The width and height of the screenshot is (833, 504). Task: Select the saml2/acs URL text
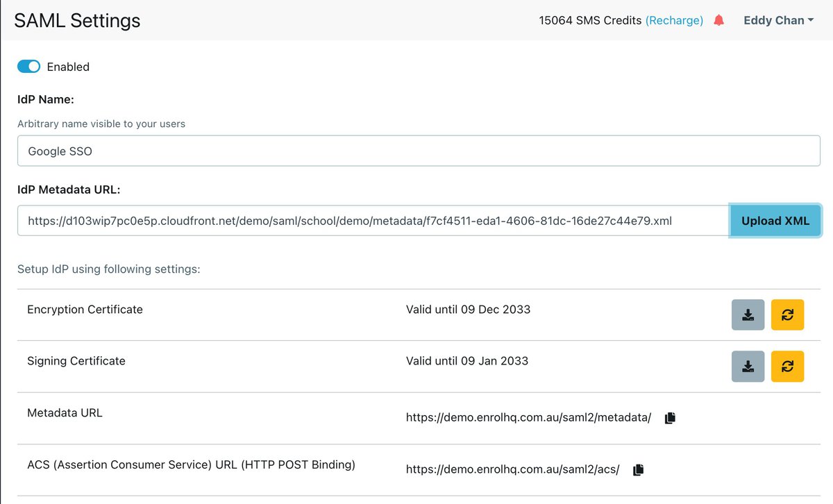click(512, 469)
